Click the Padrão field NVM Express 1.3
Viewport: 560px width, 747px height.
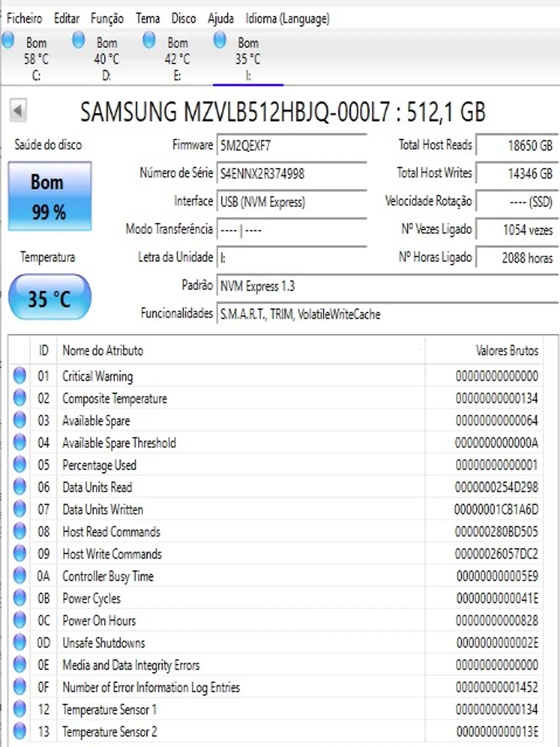click(387, 286)
